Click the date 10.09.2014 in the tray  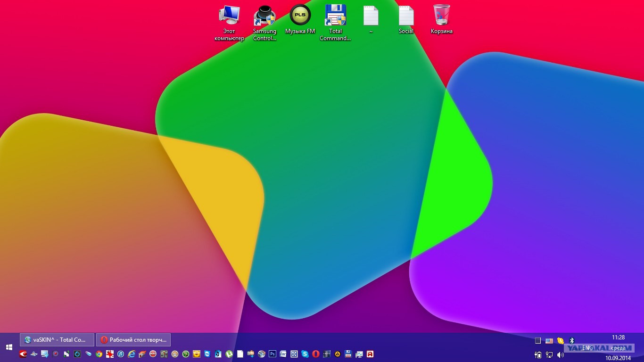pos(618,358)
